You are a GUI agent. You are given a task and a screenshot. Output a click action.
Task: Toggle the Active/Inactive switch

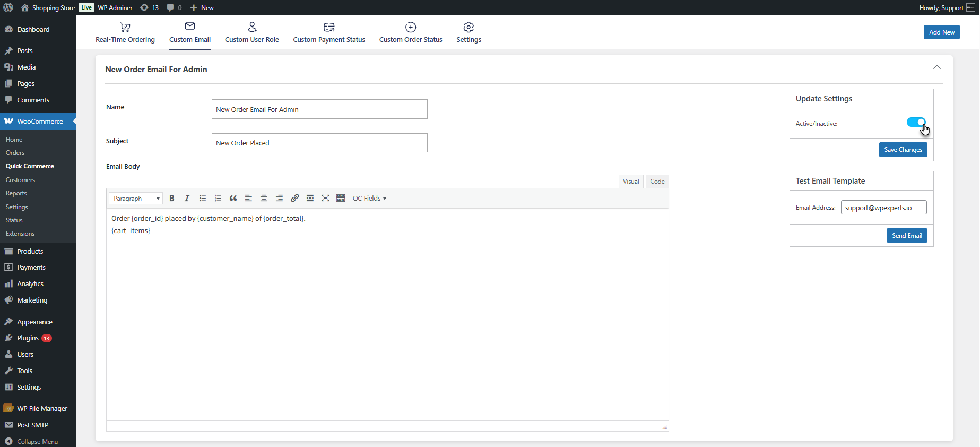click(x=916, y=123)
